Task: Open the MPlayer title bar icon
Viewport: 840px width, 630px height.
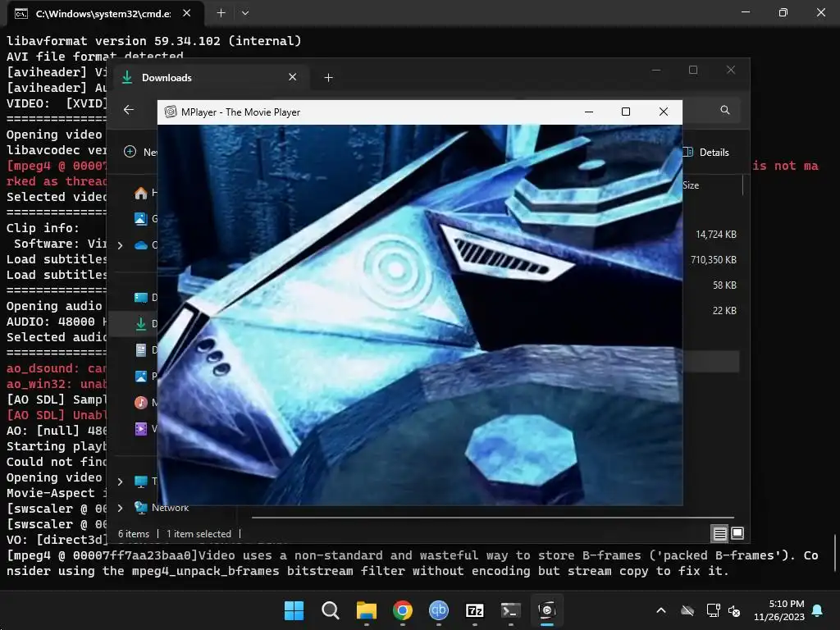Action: 171,112
